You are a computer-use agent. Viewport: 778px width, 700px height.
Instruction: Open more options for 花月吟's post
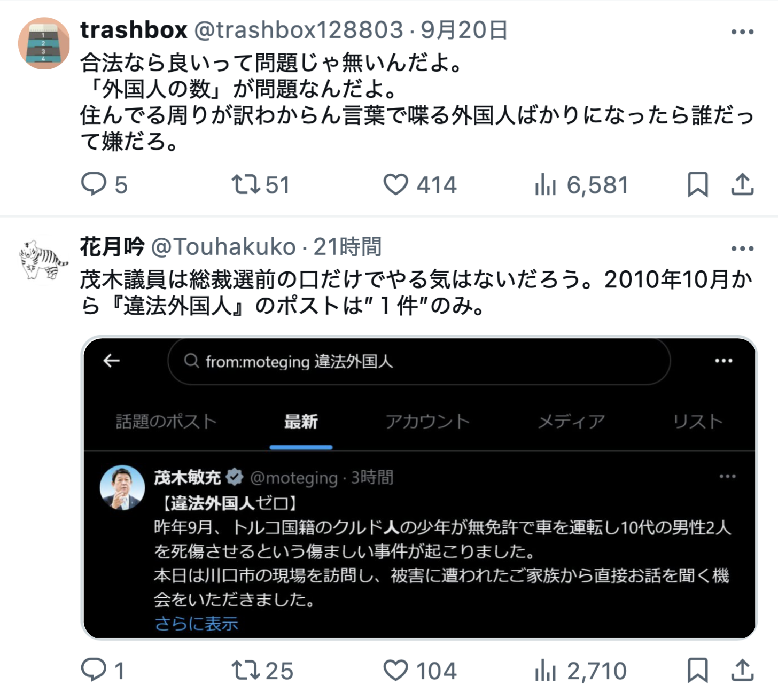[x=742, y=248]
